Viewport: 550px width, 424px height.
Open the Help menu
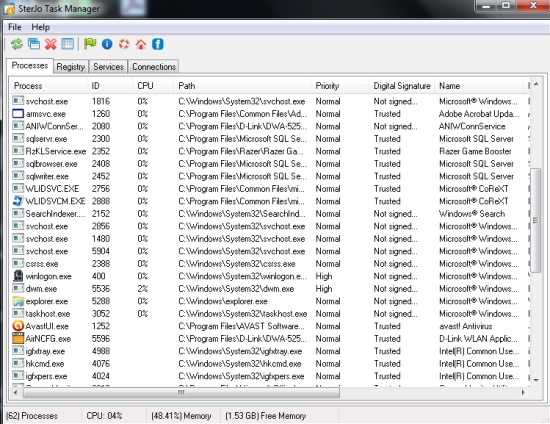(40, 27)
